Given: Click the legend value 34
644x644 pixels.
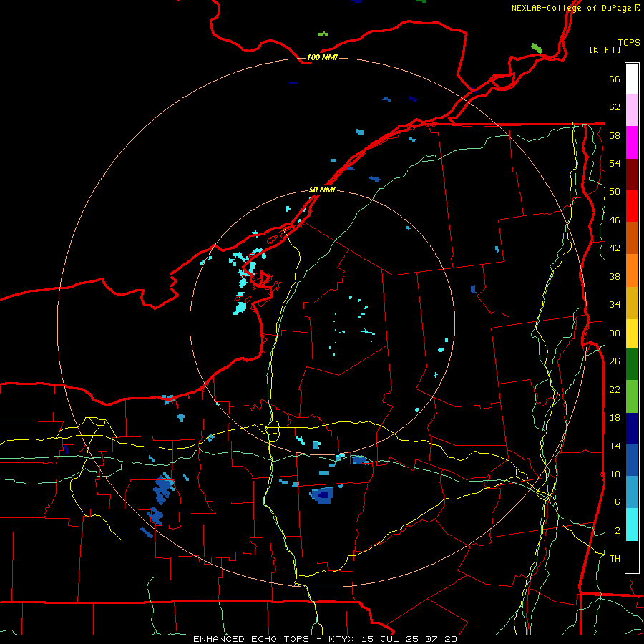Looking at the screenshot, I should click(615, 305).
